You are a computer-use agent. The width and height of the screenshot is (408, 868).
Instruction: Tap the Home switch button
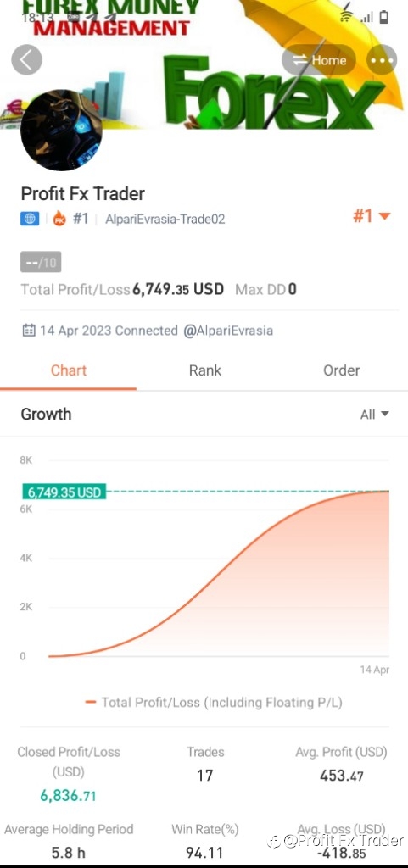tap(319, 60)
